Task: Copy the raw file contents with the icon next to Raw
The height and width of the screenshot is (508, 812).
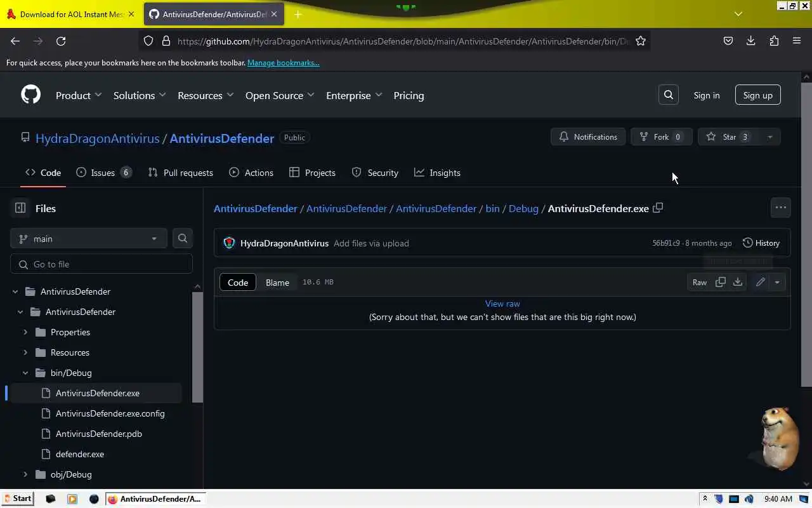Action: point(721,282)
